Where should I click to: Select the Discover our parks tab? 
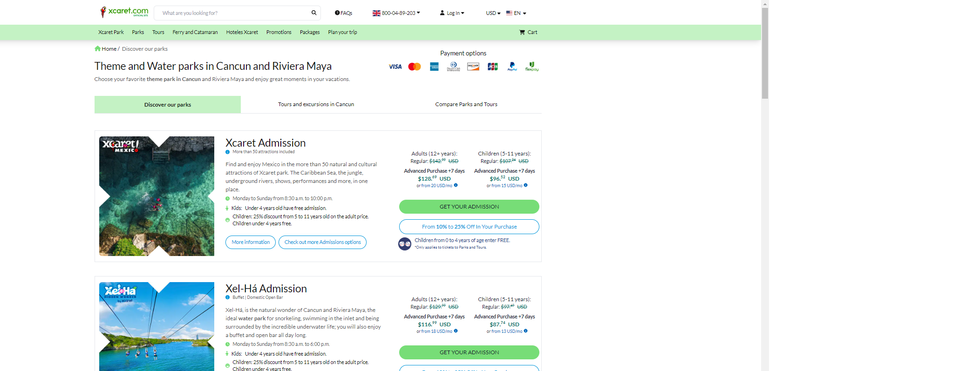[168, 105]
